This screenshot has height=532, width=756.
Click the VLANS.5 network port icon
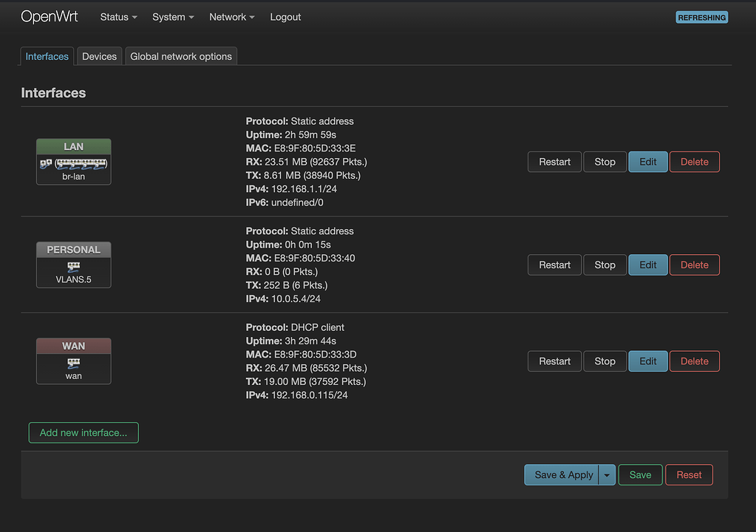(73, 267)
